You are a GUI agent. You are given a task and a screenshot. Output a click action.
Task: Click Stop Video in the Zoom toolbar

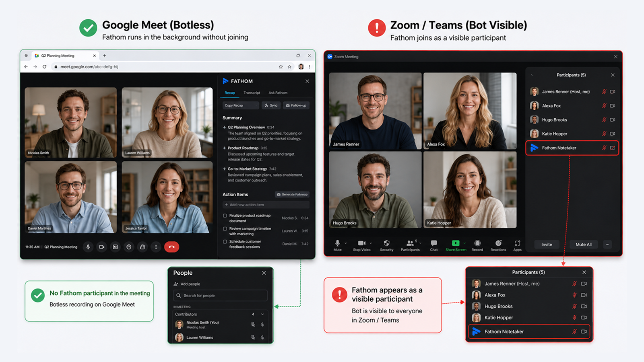pyautogui.click(x=361, y=245)
